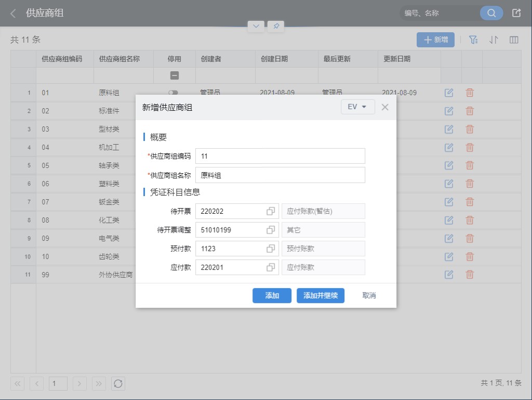Edit the row 07 钣金类
This screenshot has width=532, height=400.
(x=449, y=202)
